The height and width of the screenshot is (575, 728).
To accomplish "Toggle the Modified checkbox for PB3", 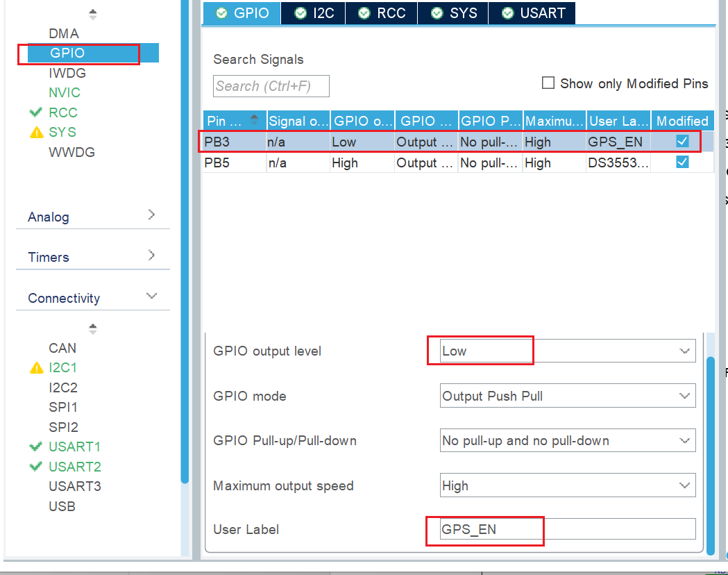I will [682, 142].
